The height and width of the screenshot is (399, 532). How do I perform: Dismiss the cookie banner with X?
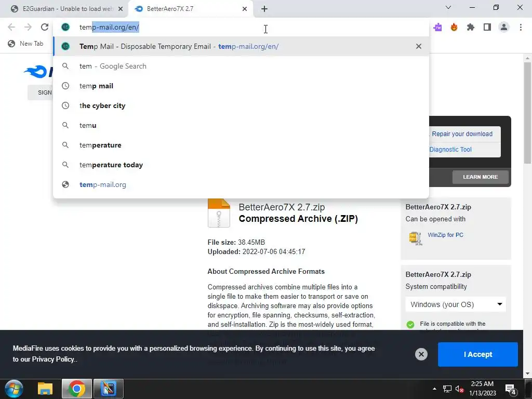point(421,354)
